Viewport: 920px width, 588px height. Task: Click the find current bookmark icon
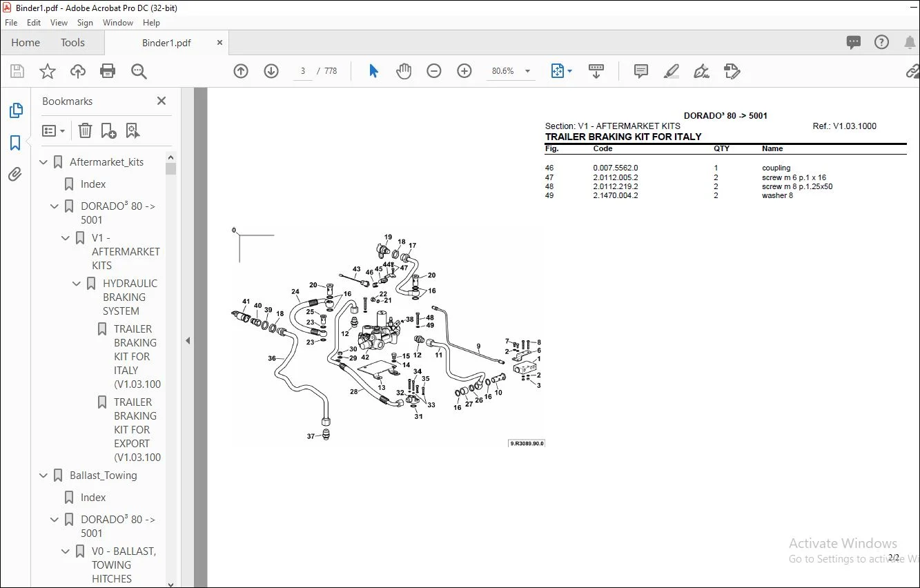tap(133, 130)
